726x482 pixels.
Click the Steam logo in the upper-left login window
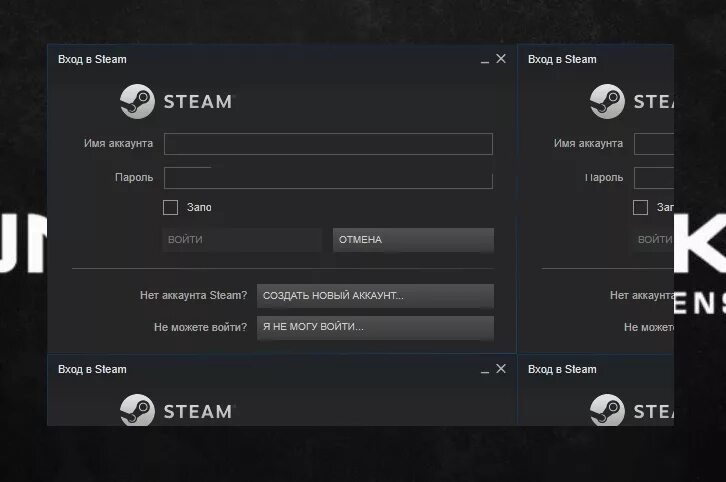point(176,101)
